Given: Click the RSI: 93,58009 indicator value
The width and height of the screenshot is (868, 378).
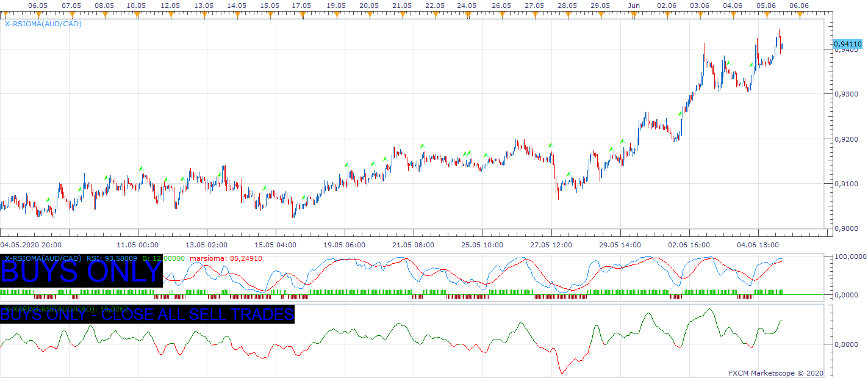Looking at the screenshot, I should point(112,258).
